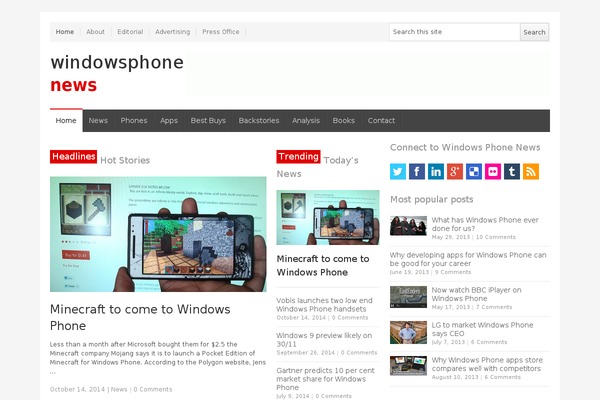600x400 pixels.
Task: Read 'Gartner predicts 10 per cent' story
Action: (325, 379)
